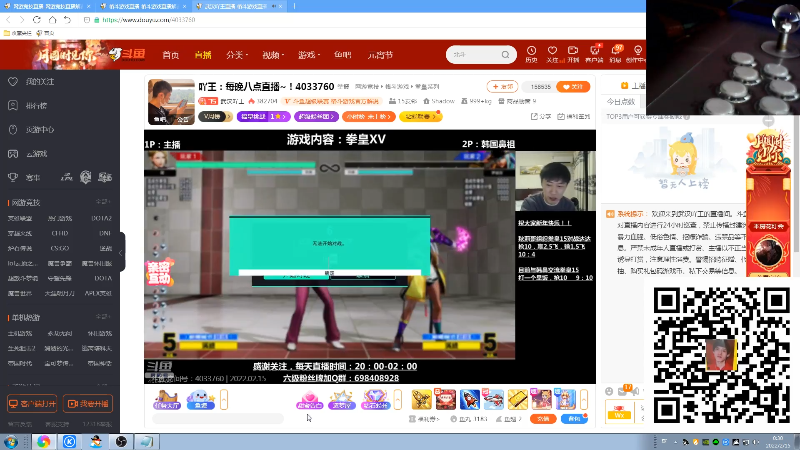Click the pink heart 超级告白 gift
800x450 pixels.
point(309,399)
